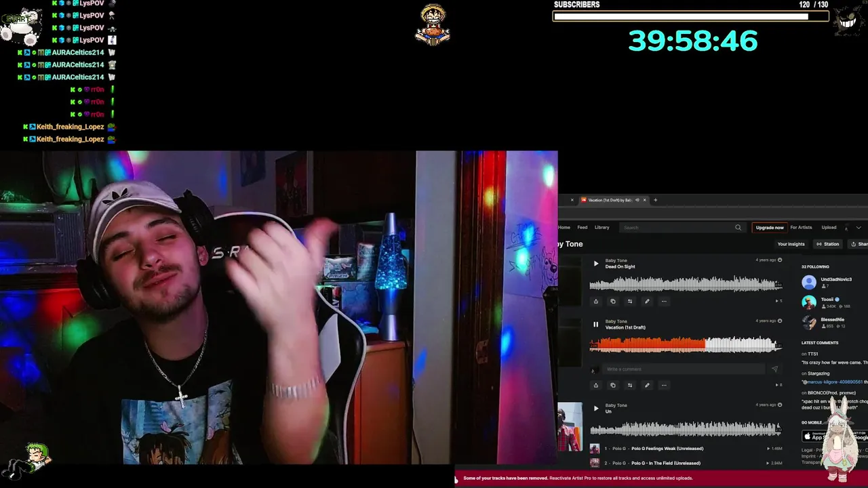Image resolution: width=868 pixels, height=488 pixels.
Task: Close the Vacation (1st Draft) browser tab
Action: click(645, 200)
